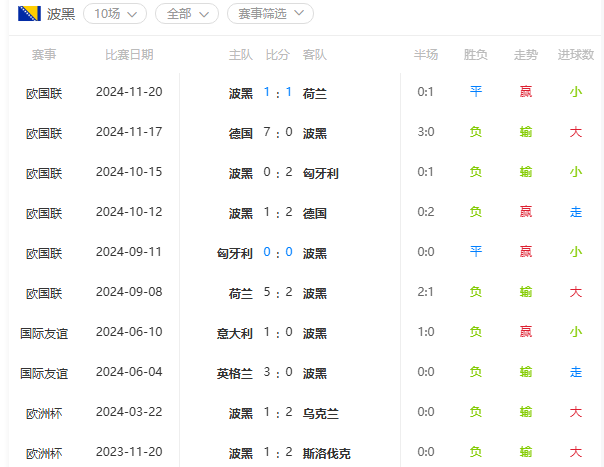The image size is (604, 467).
Task: Click the date 2024-09-11
Action: pos(129,252)
